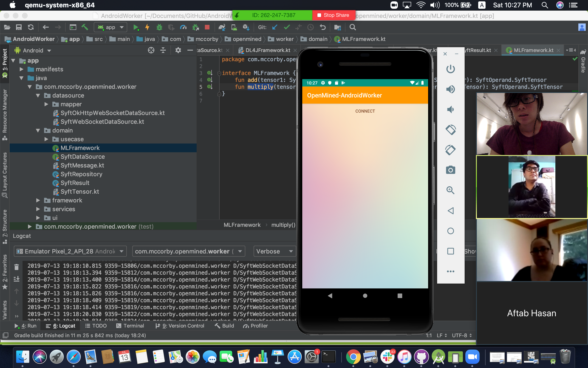Click the Git commit checkmark
This screenshot has height=368, width=588.
[x=287, y=27]
